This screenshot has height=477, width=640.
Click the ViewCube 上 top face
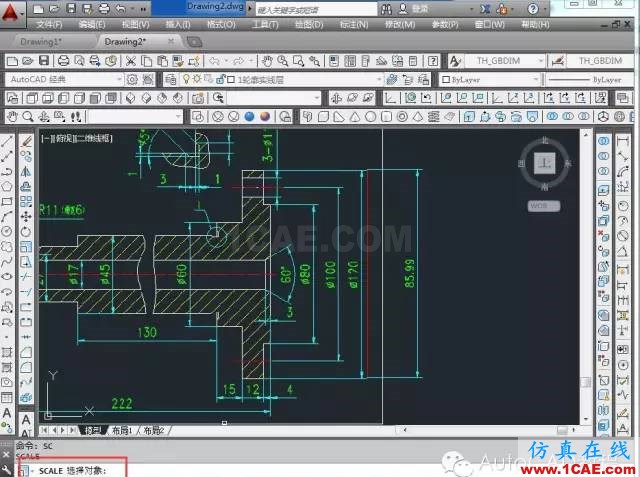click(x=545, y=163)
